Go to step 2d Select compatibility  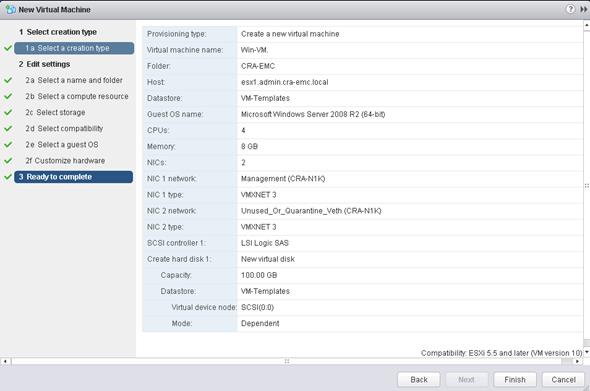click(64, 129)
